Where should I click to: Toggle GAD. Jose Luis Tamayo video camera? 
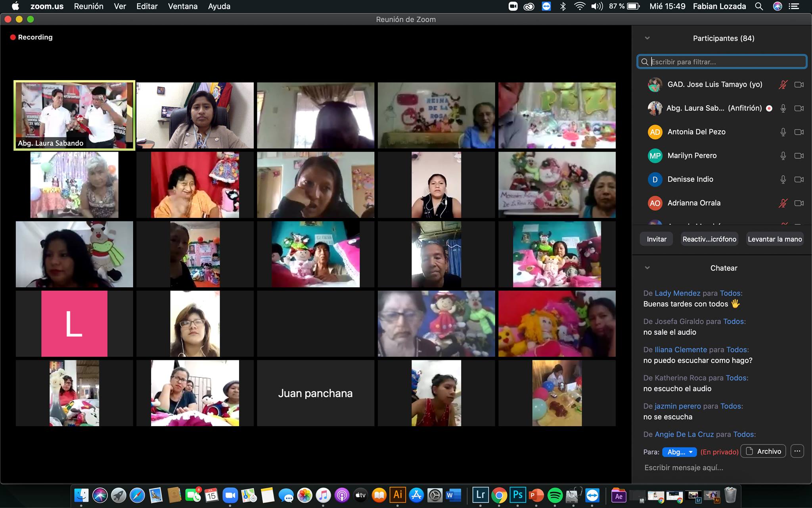pos(799,85)
